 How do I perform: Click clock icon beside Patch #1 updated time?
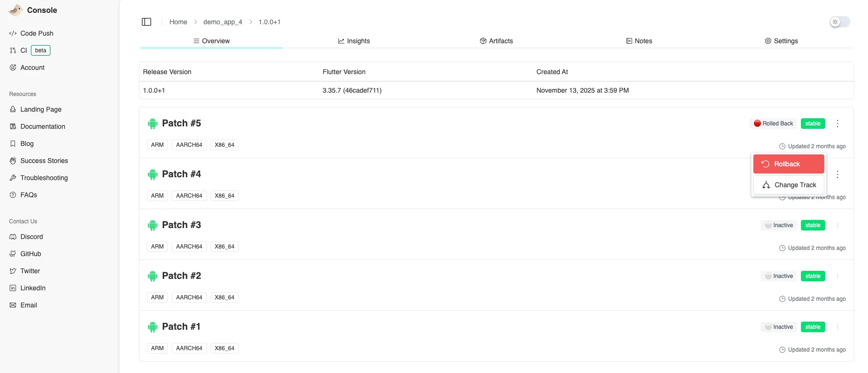(782, 350)
